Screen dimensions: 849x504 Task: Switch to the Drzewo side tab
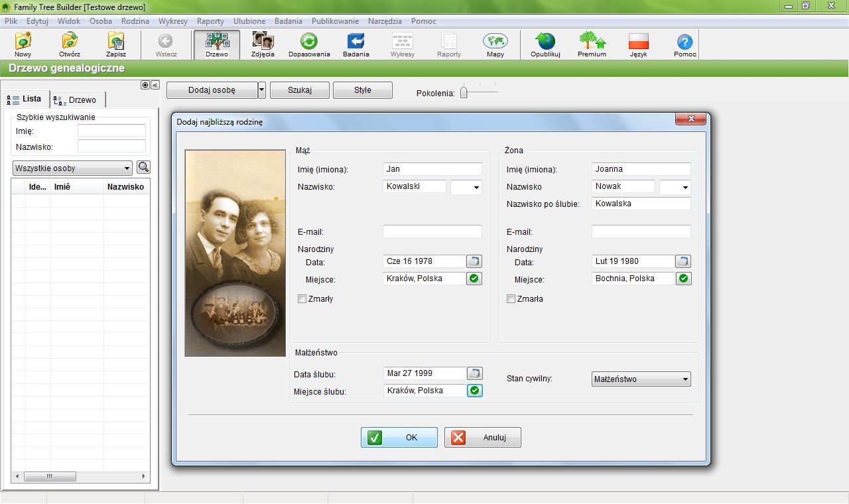pos(78,100)
